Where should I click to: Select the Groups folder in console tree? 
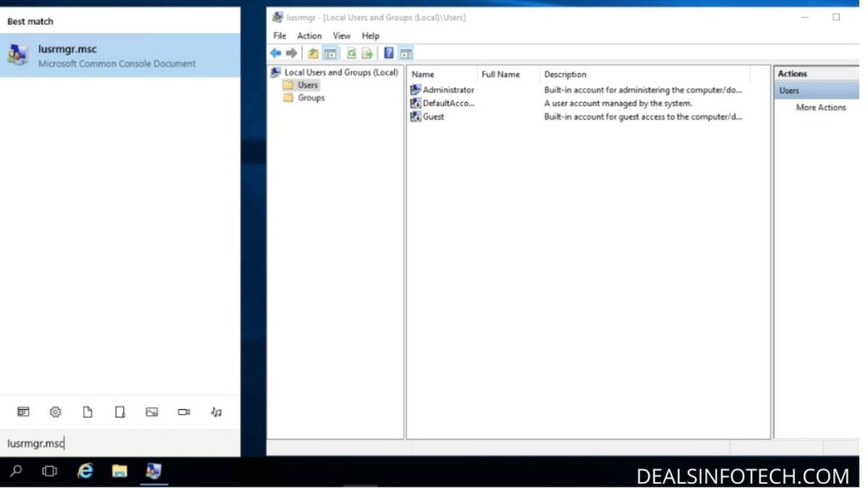tap(311, 98)
